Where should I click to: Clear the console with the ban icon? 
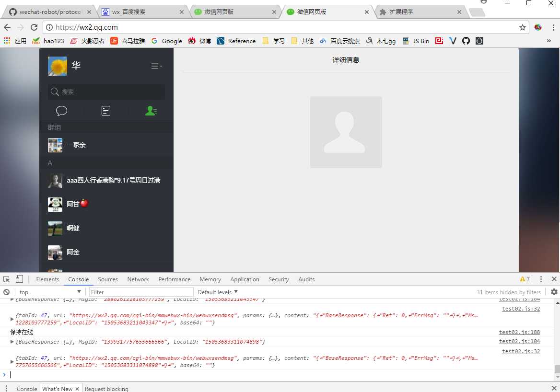click(x=6, y=292)
